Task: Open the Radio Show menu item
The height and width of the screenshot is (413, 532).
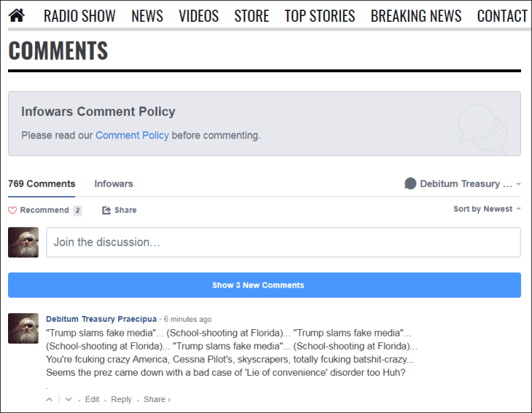Action: pos(80,15)
